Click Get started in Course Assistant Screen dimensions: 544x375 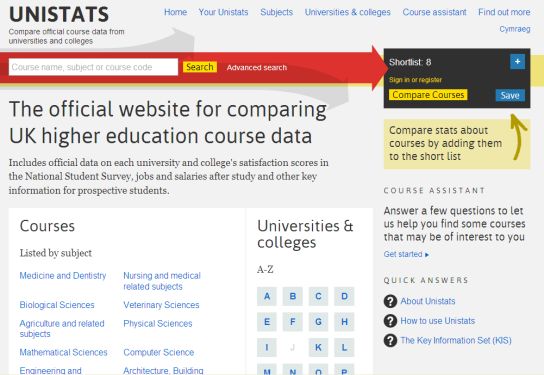(x=406, y=254)
